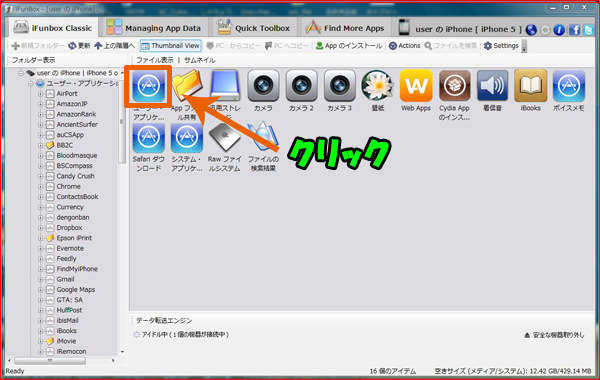This screenshot has width=600, height=380.
Task: Switch to Quick Toolbox tab
Action: pos(253,28)
